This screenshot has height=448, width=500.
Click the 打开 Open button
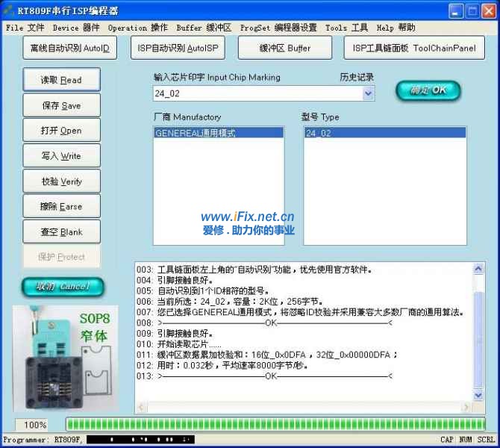(61, 130)
